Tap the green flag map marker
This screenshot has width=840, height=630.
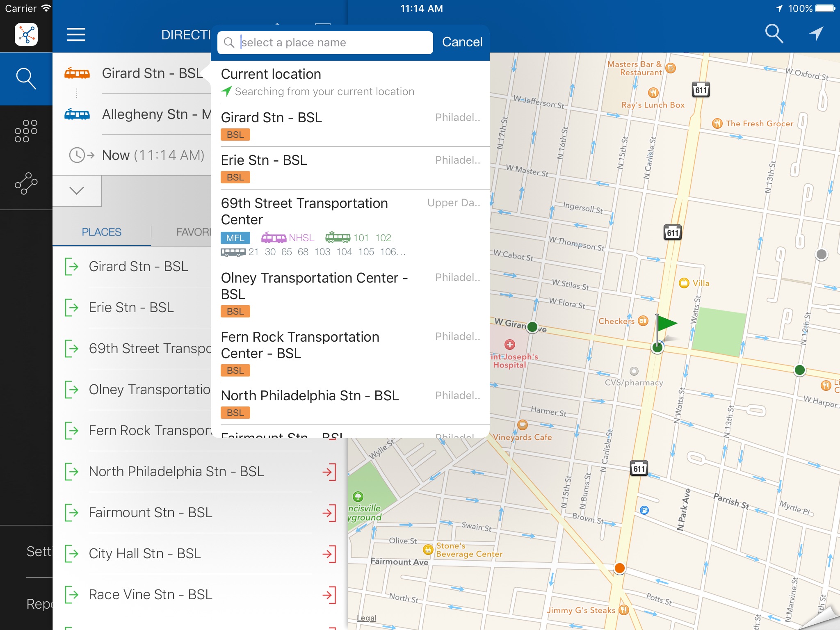pyautogui.click(x=665, y=324)
